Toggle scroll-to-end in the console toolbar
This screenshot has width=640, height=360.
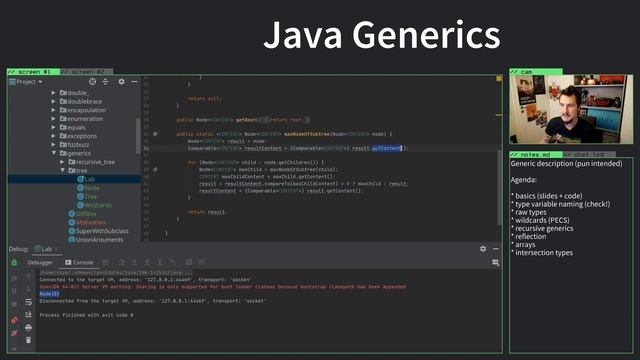(x=28, y=314)
